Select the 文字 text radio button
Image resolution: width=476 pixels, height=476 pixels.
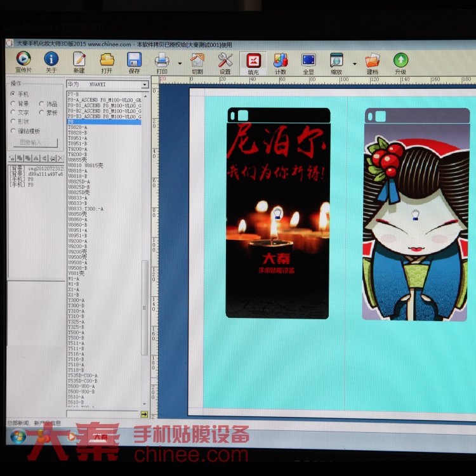[x=20, y=112]
